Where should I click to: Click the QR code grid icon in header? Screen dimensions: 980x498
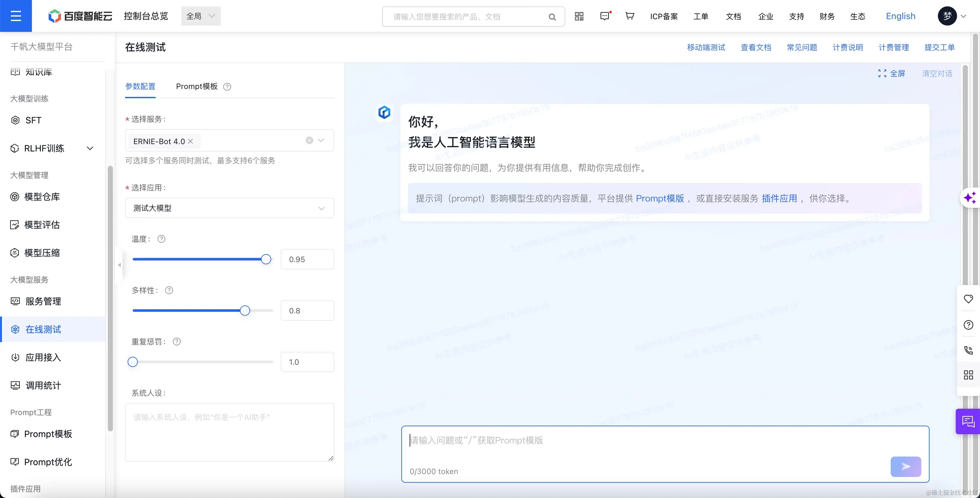(579, 16)
